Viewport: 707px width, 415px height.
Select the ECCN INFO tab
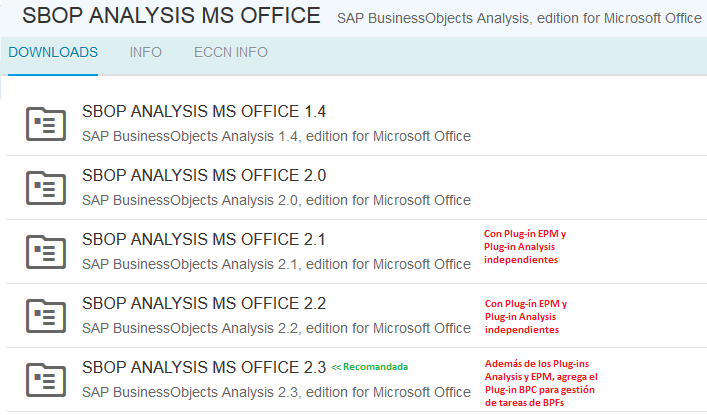pos(229,52)
